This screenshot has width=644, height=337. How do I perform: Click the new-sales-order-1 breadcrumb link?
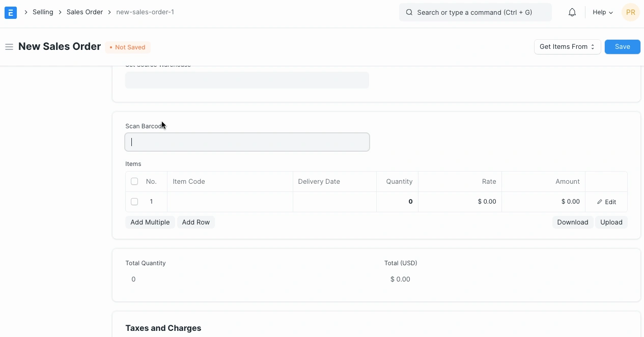[x=145, y=12]
